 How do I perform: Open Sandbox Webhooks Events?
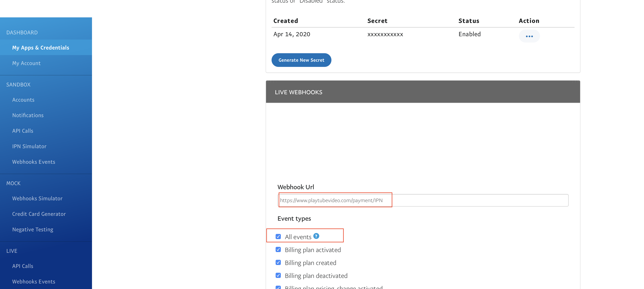[33, 162]
